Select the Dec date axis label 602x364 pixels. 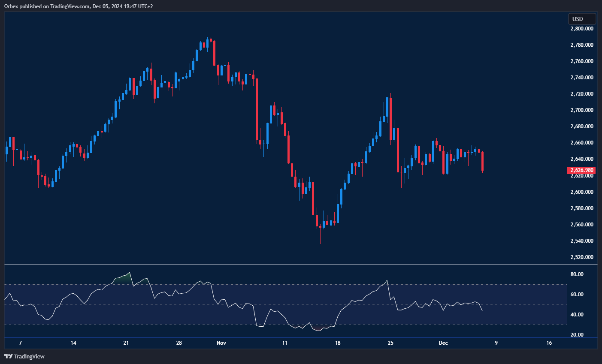tap(443, 343)
